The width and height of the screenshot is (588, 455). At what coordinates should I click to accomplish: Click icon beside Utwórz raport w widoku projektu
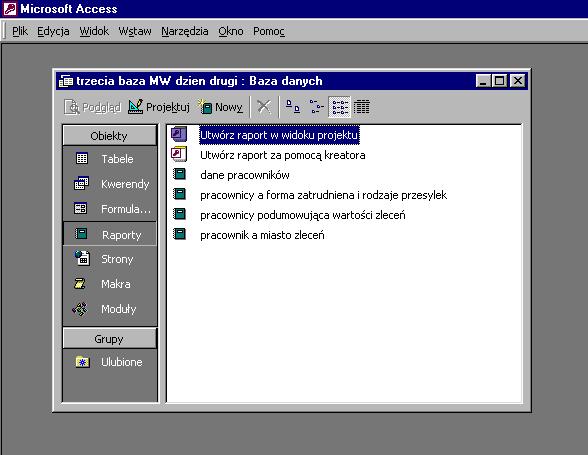pyautogui.click(x=179, y=134)
